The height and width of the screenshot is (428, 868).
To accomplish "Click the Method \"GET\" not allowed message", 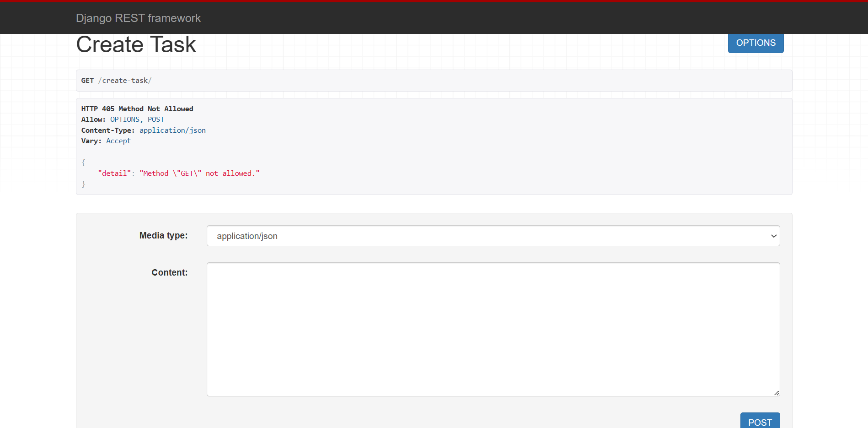I will click(199, 173).
